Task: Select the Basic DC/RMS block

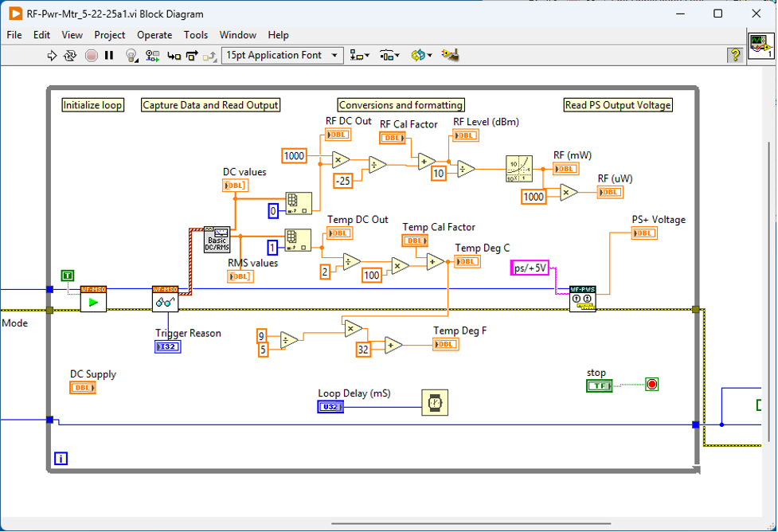Action: click(217, 237)
